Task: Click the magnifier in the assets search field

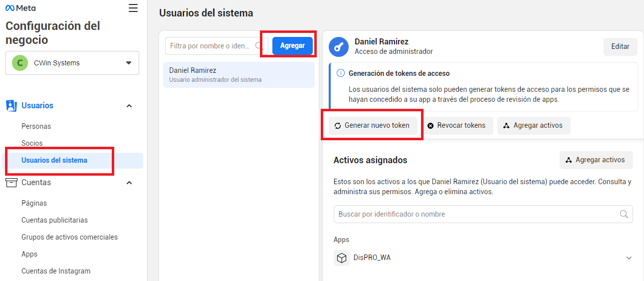Action: click(624, 214)
